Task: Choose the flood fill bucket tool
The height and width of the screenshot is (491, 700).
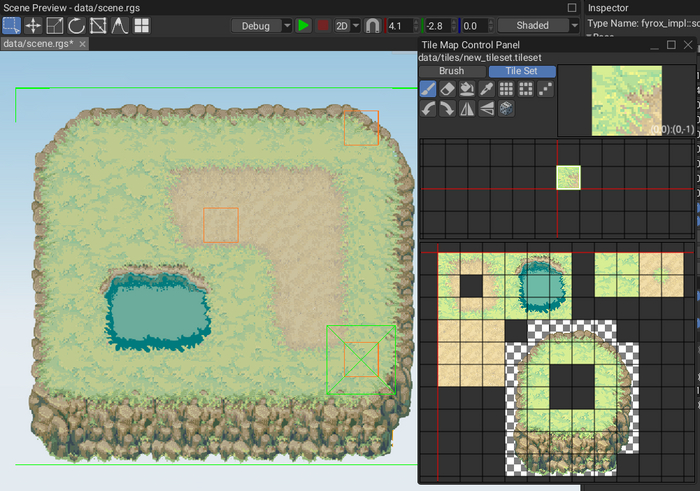Action: (x=467, y=89)
